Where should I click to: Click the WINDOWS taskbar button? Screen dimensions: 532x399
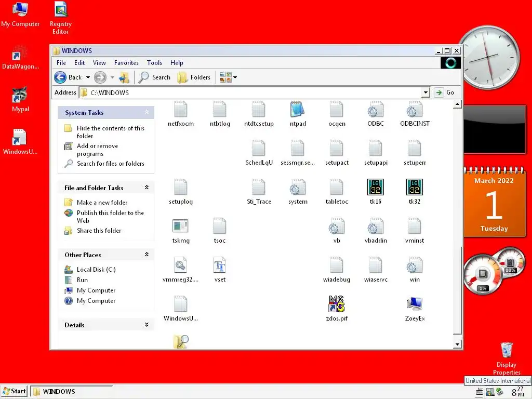pos(72,391)
